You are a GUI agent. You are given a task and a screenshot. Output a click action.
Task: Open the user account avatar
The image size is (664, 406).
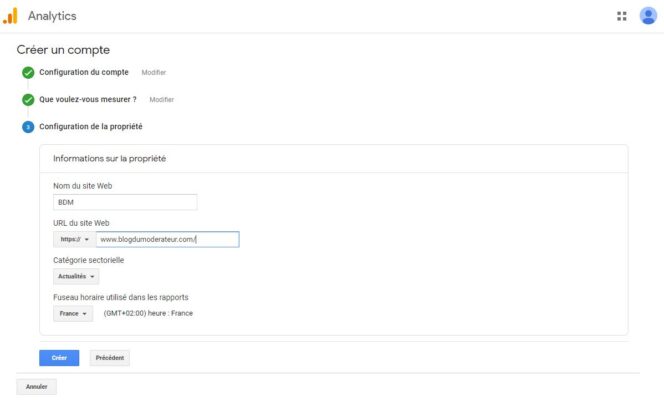[x=648, y=16]
